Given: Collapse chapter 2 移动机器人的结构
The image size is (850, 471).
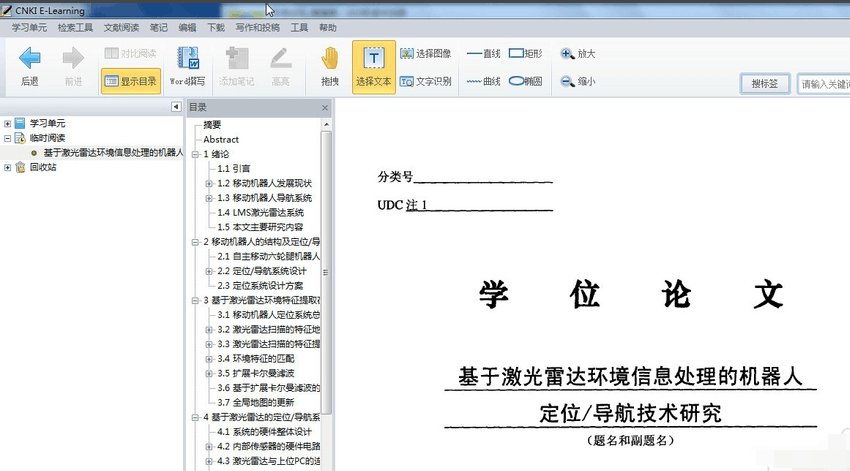Looking at the screenshot, I should tap(195, 242).
